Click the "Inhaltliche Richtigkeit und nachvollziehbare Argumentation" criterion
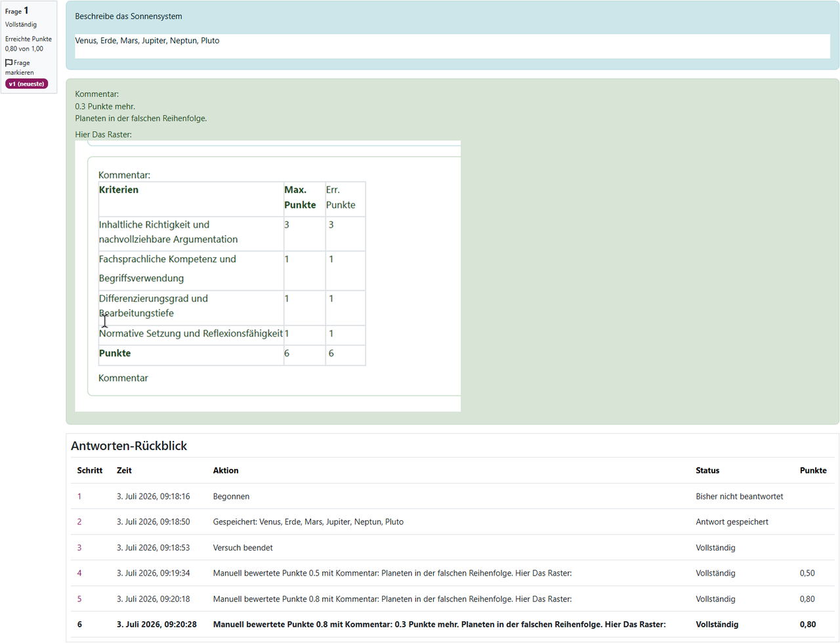The height and width of the screenshot is (643, 840). tap(168, 232)
